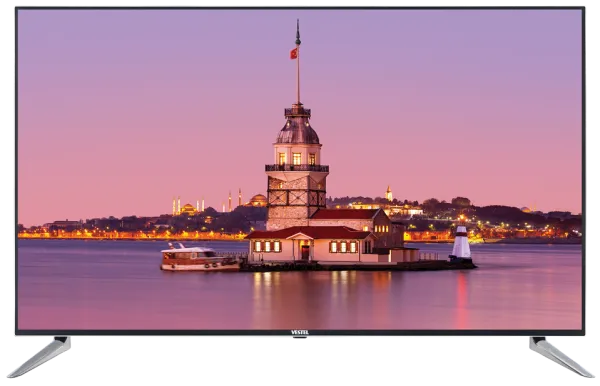
Task: Click the domed building left of the tower
Action: point(258,200)
